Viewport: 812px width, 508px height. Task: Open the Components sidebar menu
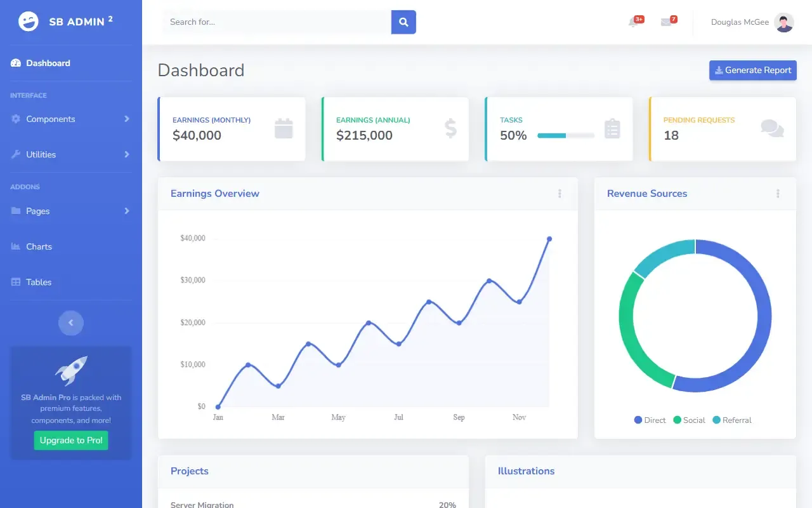pos(71,119)
